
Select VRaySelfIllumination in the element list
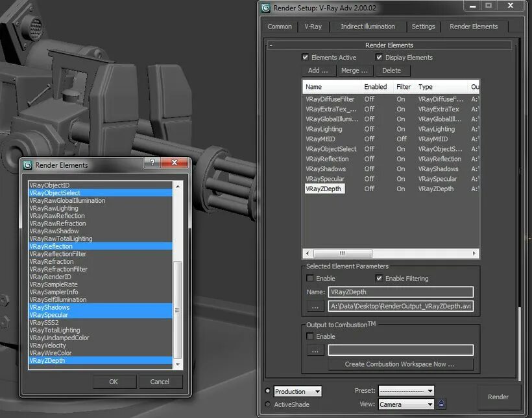(x=101, y=299)
